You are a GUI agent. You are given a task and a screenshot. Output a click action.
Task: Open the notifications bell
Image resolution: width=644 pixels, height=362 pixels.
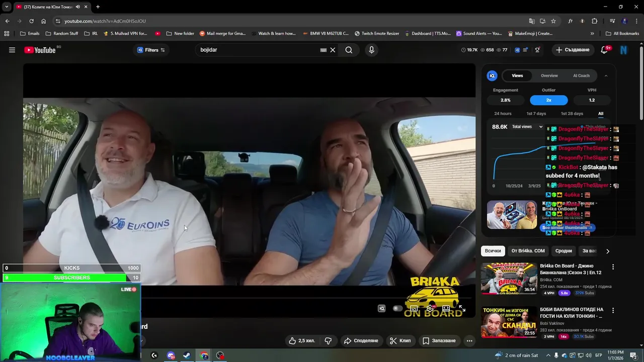click(605, 50)
